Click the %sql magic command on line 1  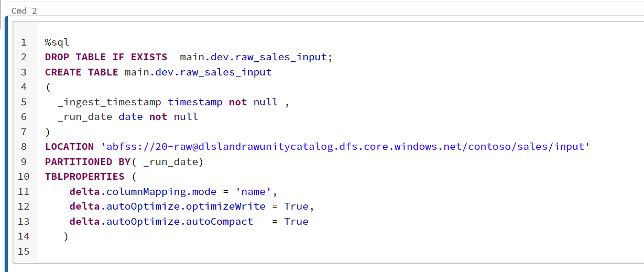click(57, 42)
